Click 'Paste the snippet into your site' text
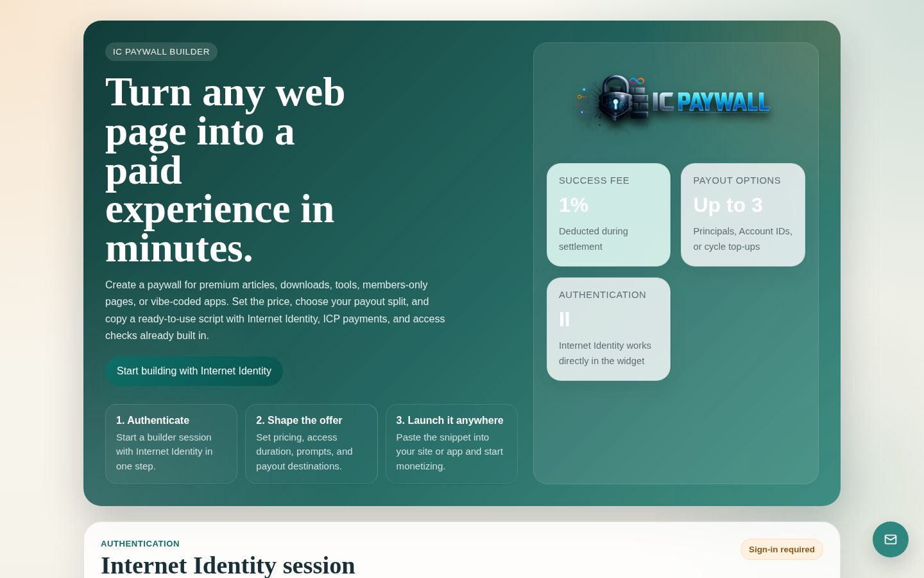The height and width of the screenshot is (578, 924). 449,451
